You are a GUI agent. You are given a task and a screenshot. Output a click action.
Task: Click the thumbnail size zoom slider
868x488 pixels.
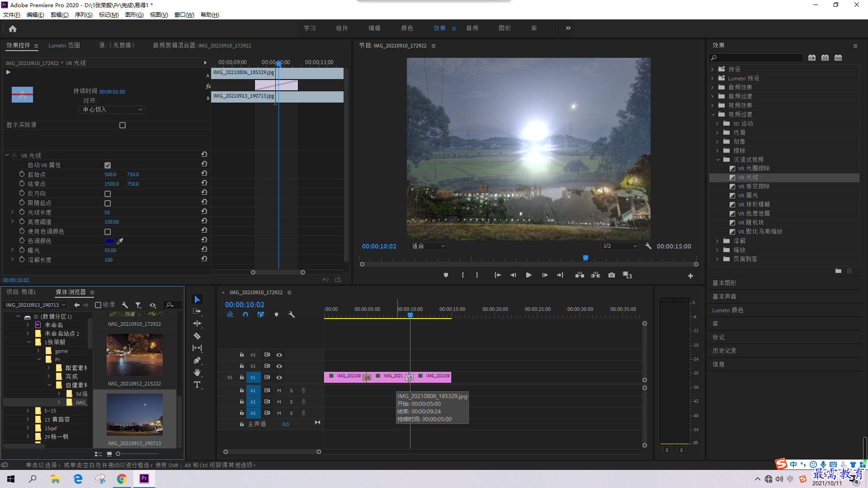pos(118,454)
